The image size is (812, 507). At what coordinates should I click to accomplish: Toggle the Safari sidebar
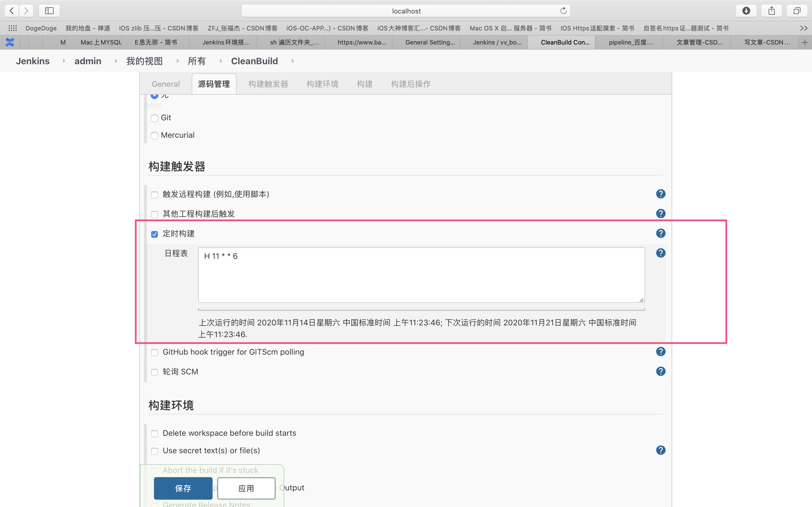click(x=49, y=10)
